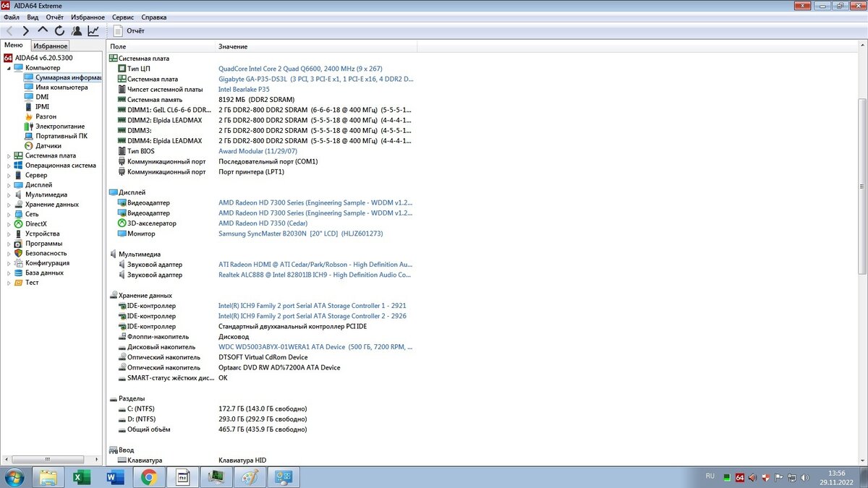The width and height of the screenshot is (868, 488).
Task: Click the Forward navigation arrow
Action: pos(26,31)
